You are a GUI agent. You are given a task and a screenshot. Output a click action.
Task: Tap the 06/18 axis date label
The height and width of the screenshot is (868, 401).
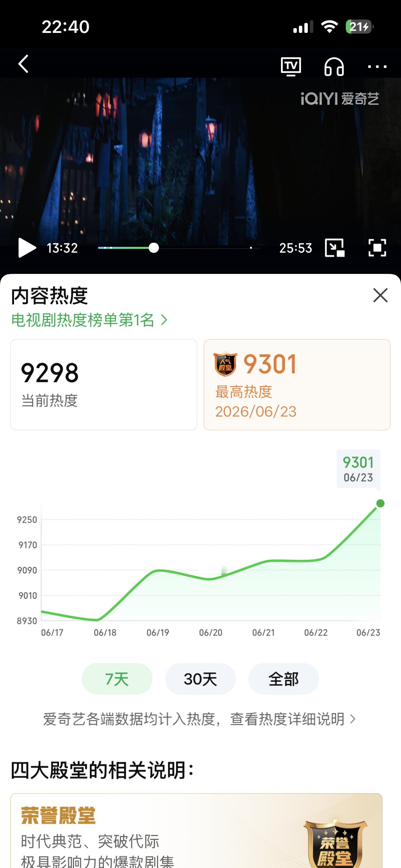(105, 633)
